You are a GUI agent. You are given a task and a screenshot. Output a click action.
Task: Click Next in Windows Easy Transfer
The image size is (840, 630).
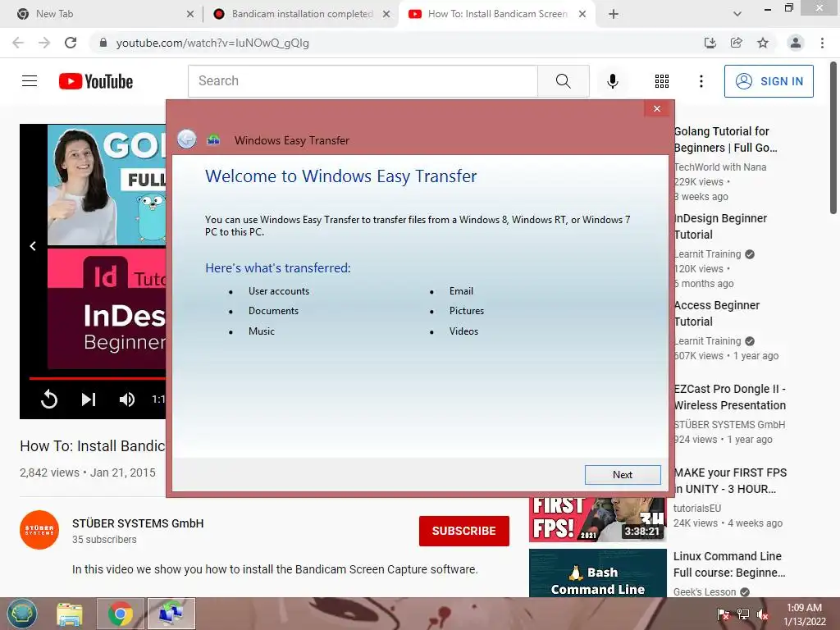click(x=623, y=475)
